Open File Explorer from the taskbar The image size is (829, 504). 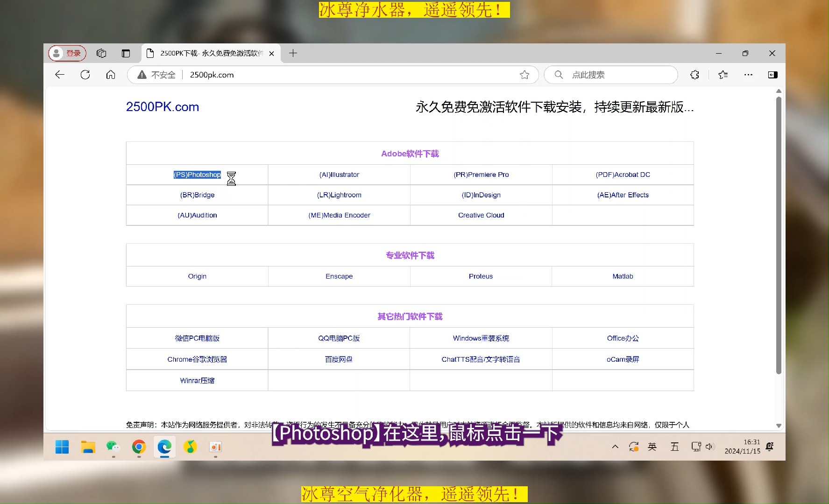pyautogui.click(x=88, y=447)
